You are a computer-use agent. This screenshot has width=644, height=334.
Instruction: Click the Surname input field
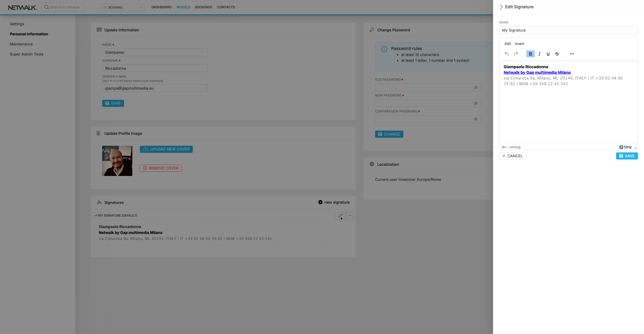(x=155, y=68)
